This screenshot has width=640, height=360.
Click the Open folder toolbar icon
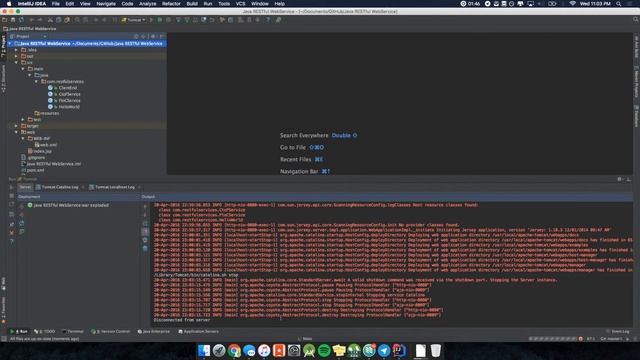(x=5, y=20)
